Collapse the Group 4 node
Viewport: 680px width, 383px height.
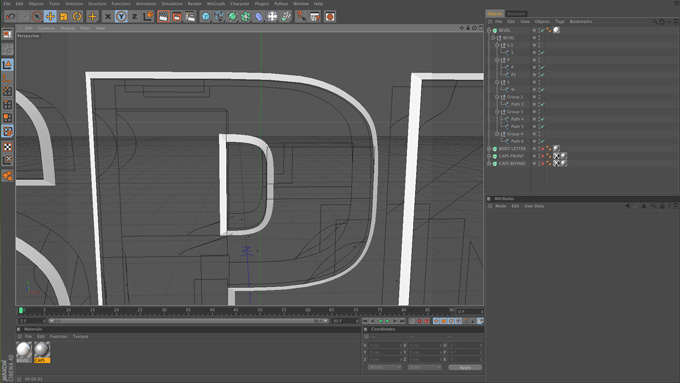coord(497,134)
